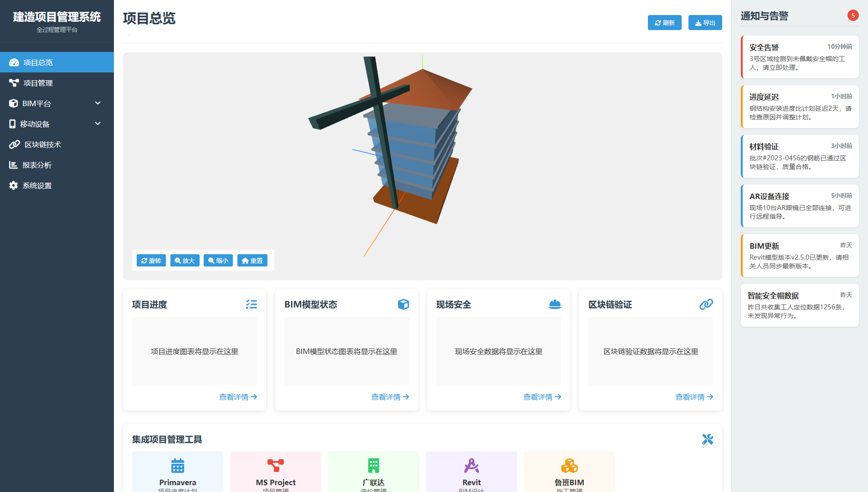Click the hard hat icon in 现场安全

(x=555, y=304)
